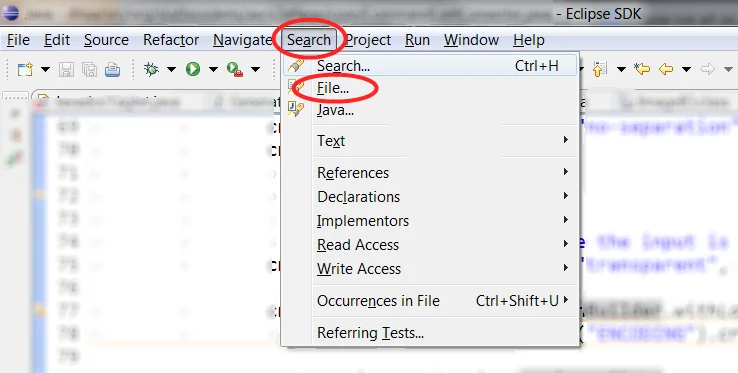Click the Back navigation arrow icon
Image resolution: width=738 pixels, height=373 pixels.
pos(666,69)
